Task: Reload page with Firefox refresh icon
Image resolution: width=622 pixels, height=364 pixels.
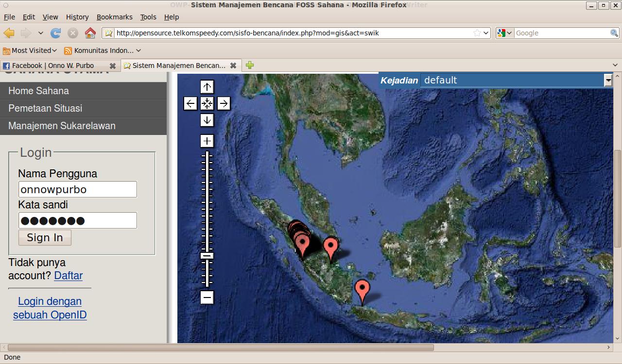Action: (56, 33)
